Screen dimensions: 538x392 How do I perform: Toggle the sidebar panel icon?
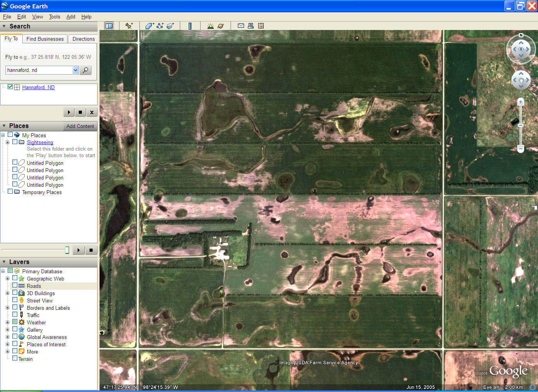pyautogui.click(x=109, y=26)
